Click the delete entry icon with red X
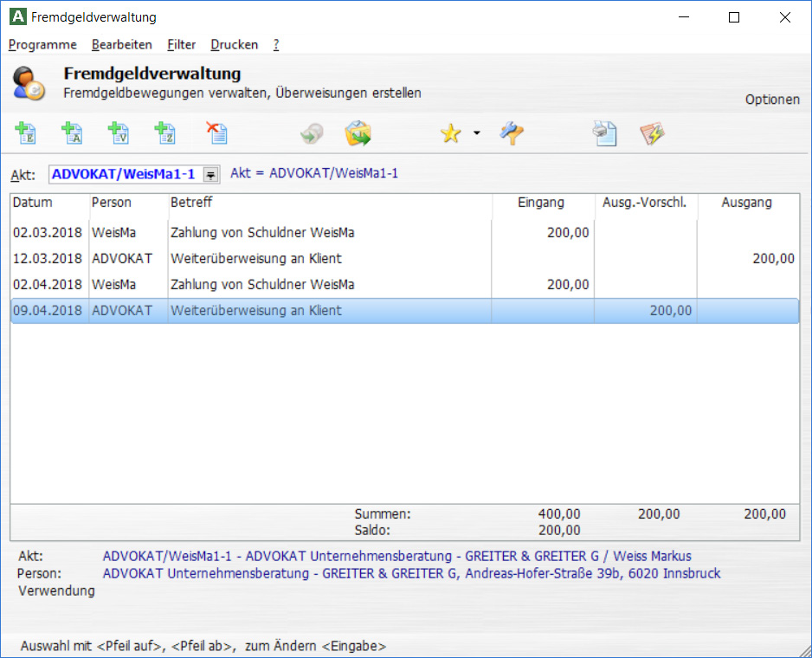812x658 pixels. (x=217, y=133)
